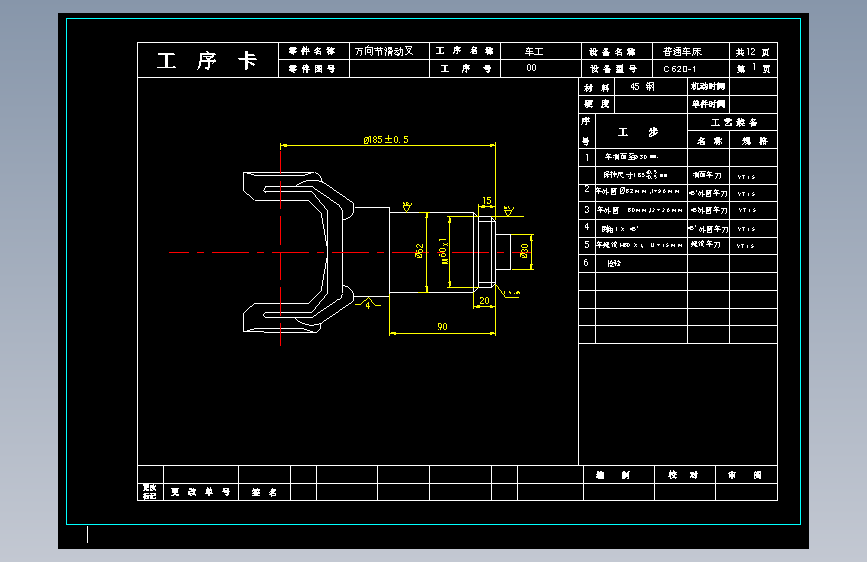The height and width of the screenshot is (562, 867).
Task: Click the '审阅' cell in bottom block
Action: 746,475
